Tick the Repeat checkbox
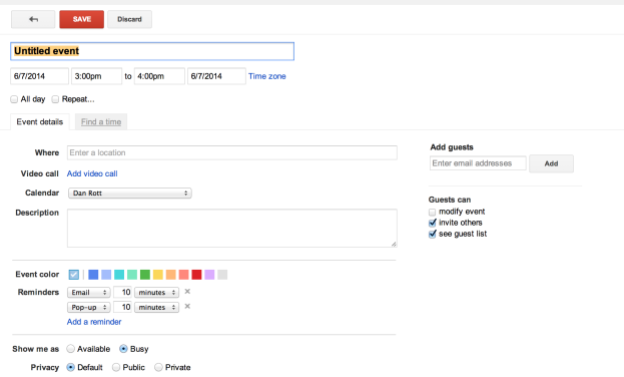 pyautogui.click(x=55, y=99)
